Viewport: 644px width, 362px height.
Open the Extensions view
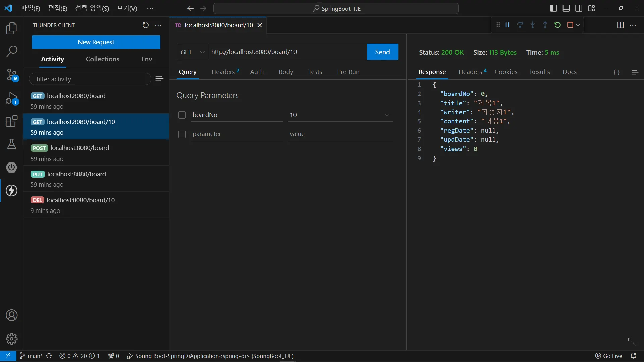coord(11,121)
